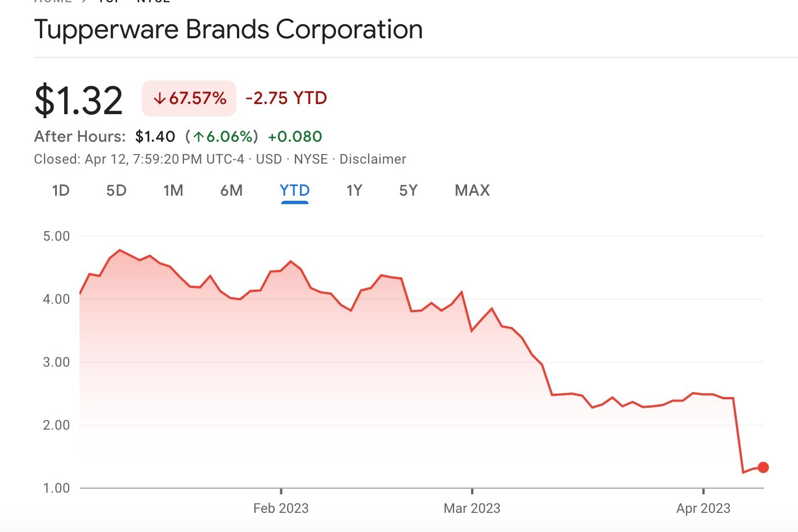798x532 pixels.
Task: Open the 6M chart view
Action: (x=231, y=191)
